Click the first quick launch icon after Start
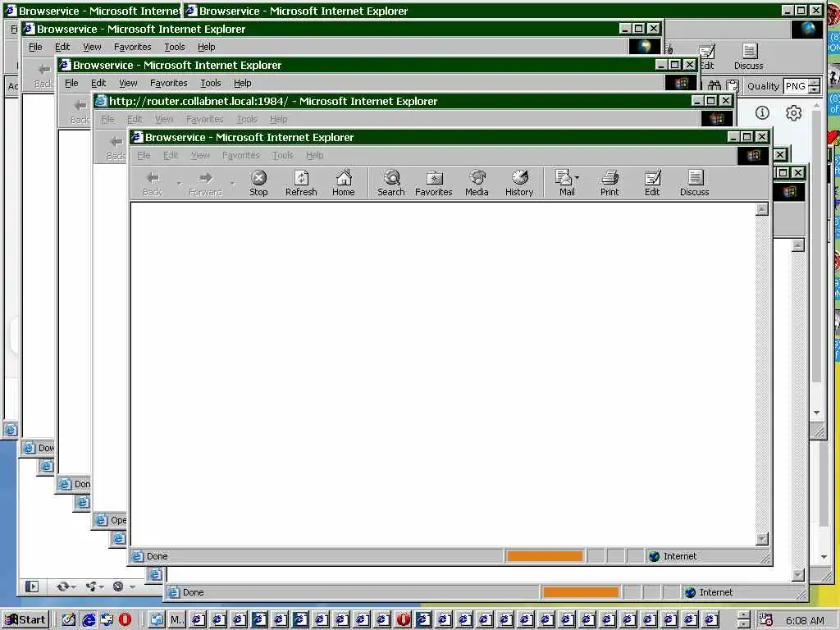This screenshot has height=630, width=840. point(69,619)
